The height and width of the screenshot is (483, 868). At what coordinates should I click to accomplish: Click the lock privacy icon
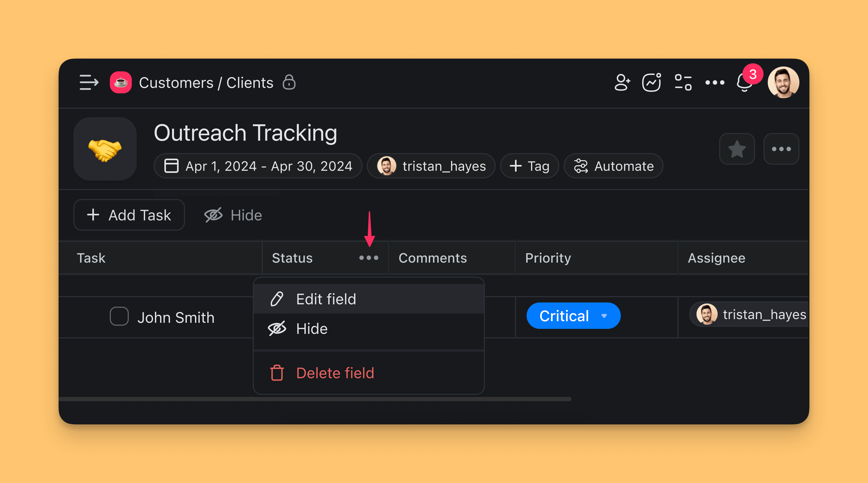pos(289,83)
